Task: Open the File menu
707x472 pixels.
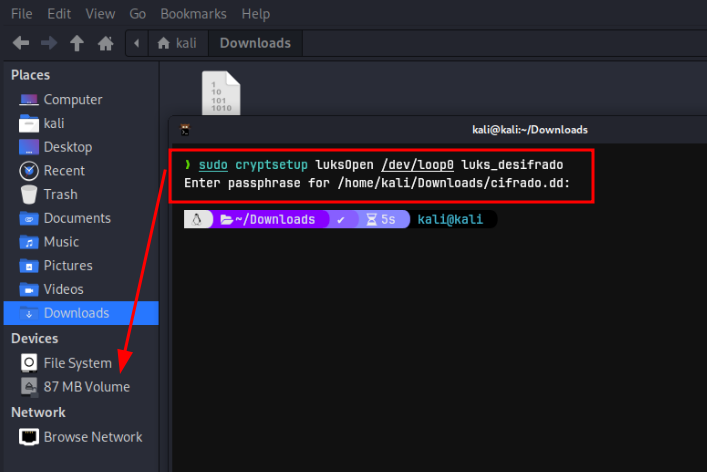Action: pos(22,14)
